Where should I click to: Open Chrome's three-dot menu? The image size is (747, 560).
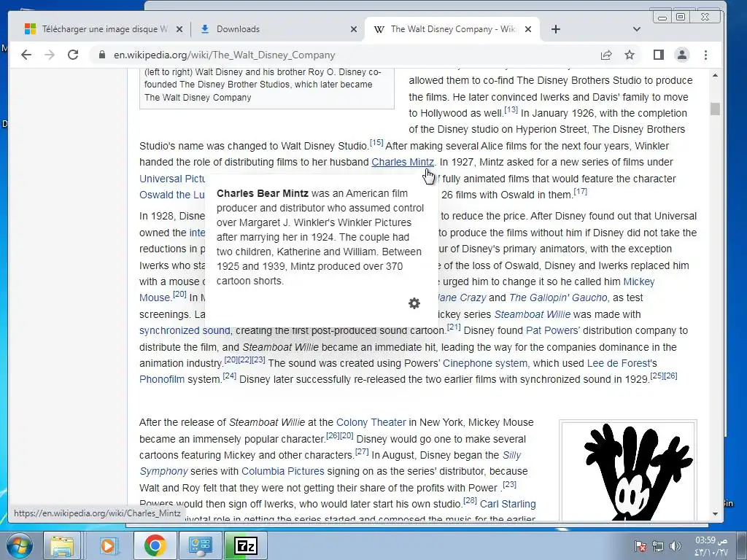[x=705, y=55]
